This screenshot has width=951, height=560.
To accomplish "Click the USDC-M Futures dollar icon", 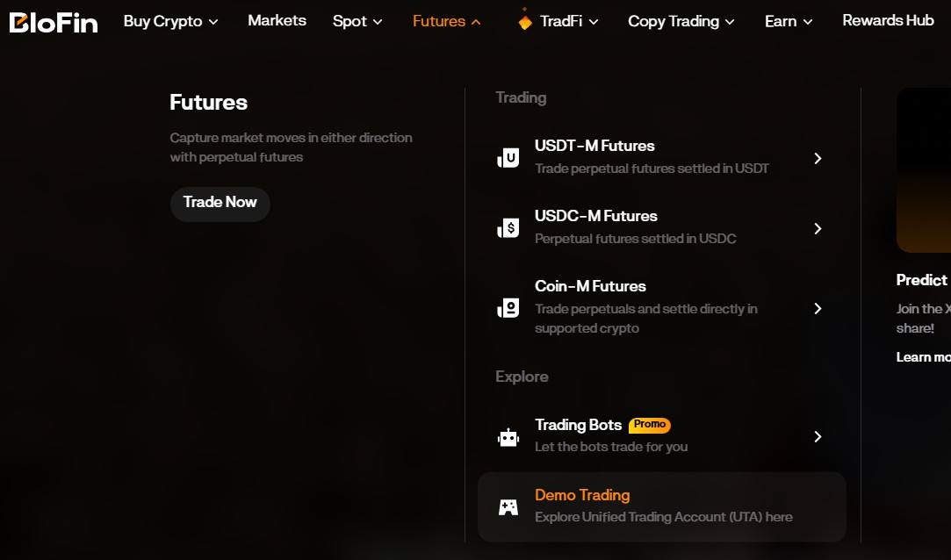I will pos(508,228).
